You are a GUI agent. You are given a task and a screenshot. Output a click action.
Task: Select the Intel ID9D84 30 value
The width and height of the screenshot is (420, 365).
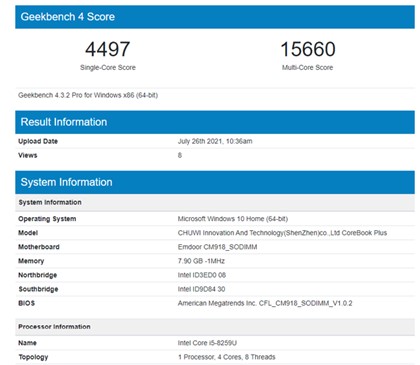(x=201, y=289)
